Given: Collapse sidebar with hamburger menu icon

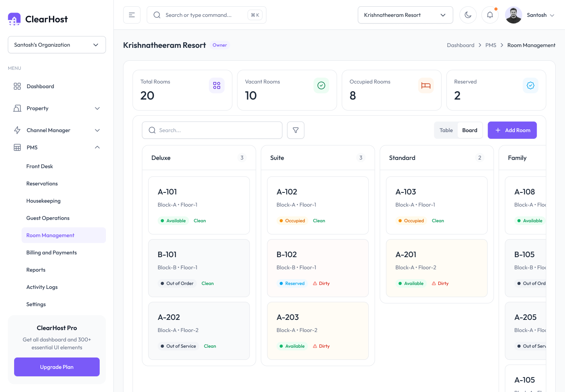Looking at the screenshot, I should (x=132, y=15).
